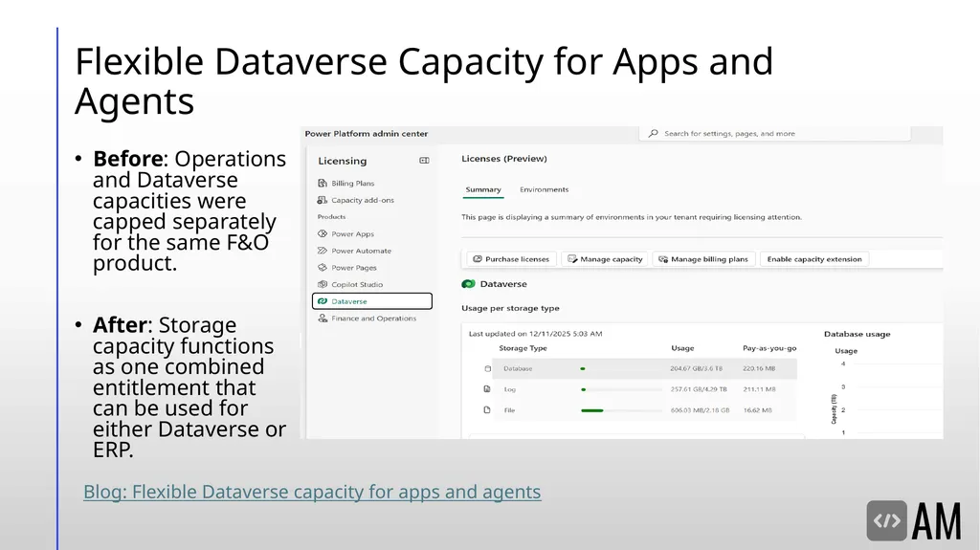Collapse the Licensing navigation pane
This screenshot has width=980, height=550.
[x=424, y=161]
